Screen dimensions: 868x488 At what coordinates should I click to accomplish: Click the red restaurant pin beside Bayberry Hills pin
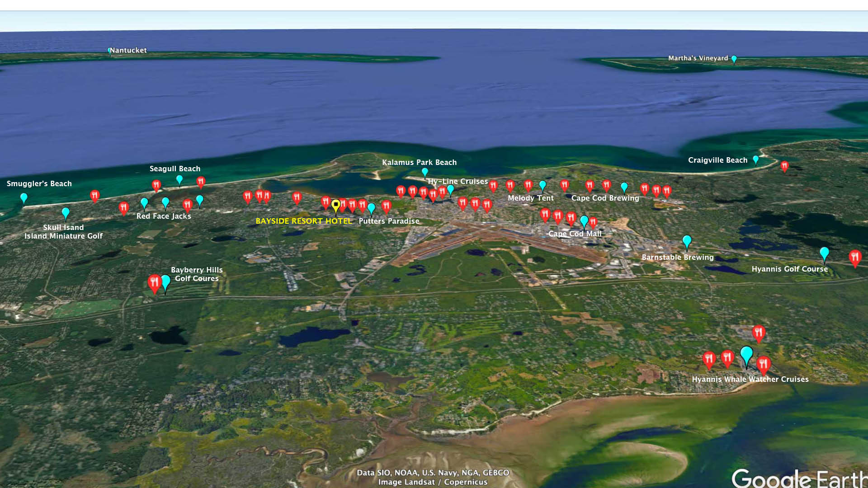coord(155,284)
